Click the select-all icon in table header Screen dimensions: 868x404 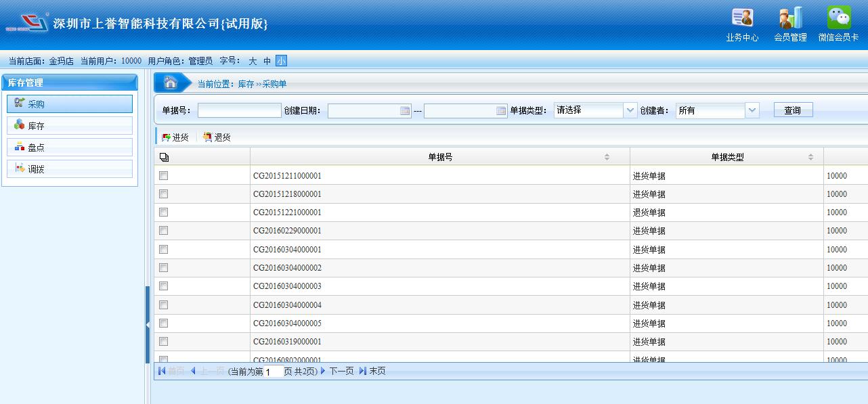pyautogui.click(x=164, y=157)
